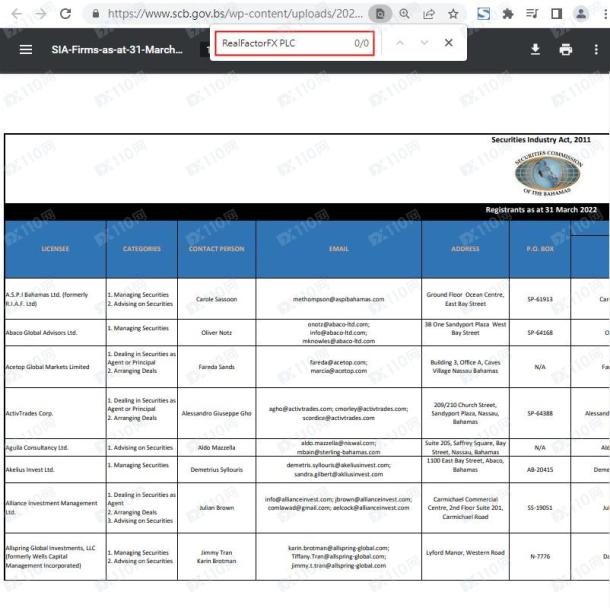Click the CATEGORIES column header
Viewport: 610px width, 608px height.
[x=142, y=249]
